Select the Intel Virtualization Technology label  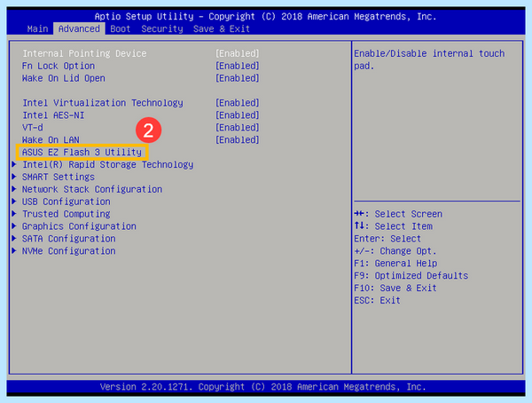(x=103, y=103)
